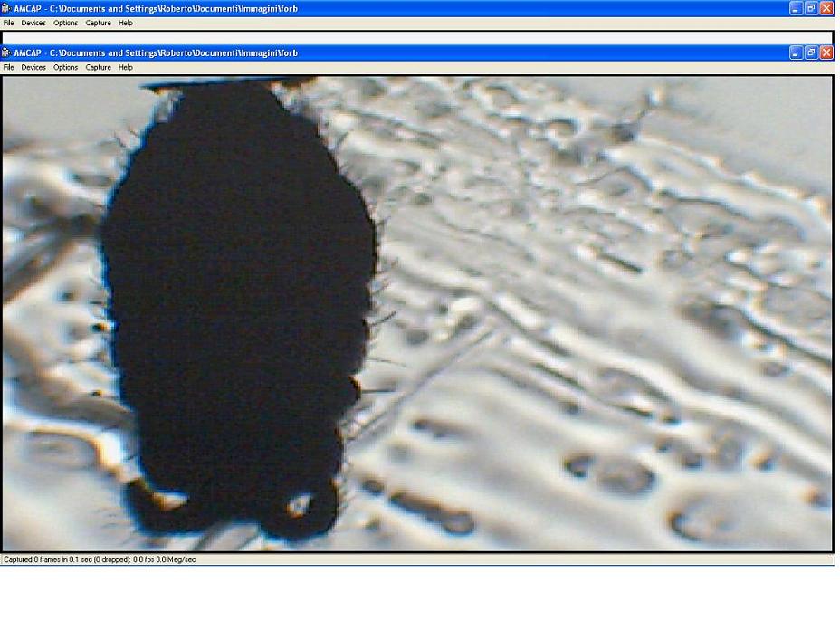Open Devices menu in the topmost background AMCAP window
Screen dimensions: 840x630
tap(33, 23)
